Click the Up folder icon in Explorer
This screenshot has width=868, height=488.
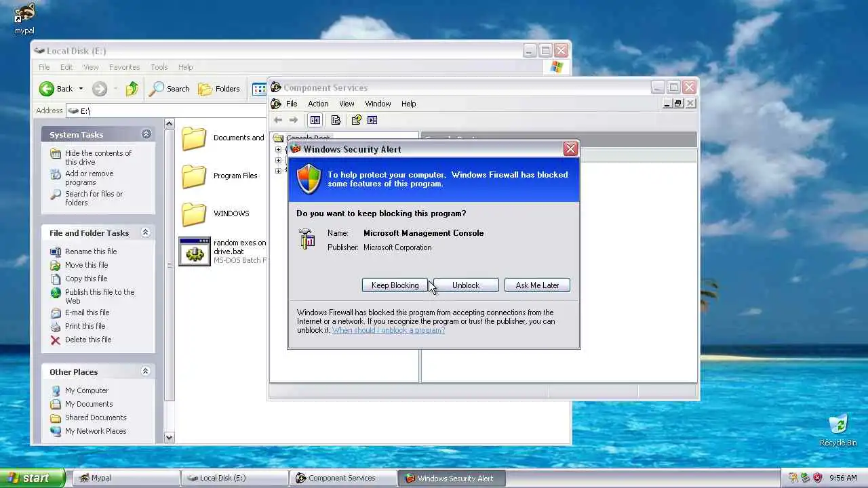132,89
